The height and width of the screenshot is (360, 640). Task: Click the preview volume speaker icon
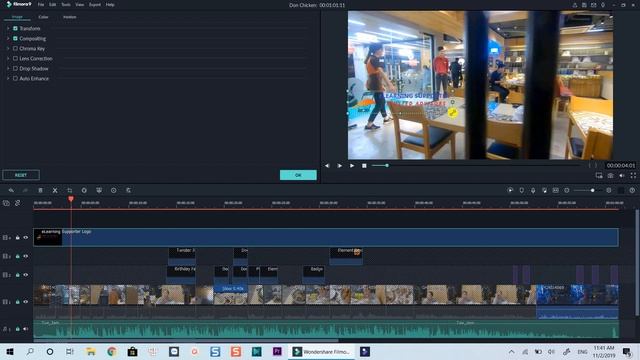pyautogui.click(x=622, y=176)
